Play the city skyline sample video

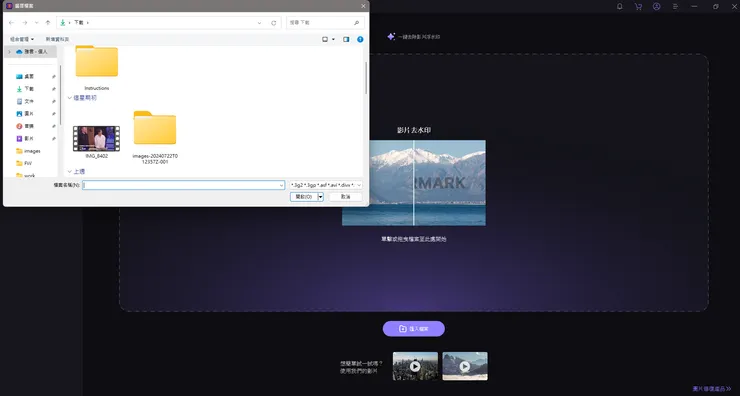pyautogui.click(x=415, y=366)
